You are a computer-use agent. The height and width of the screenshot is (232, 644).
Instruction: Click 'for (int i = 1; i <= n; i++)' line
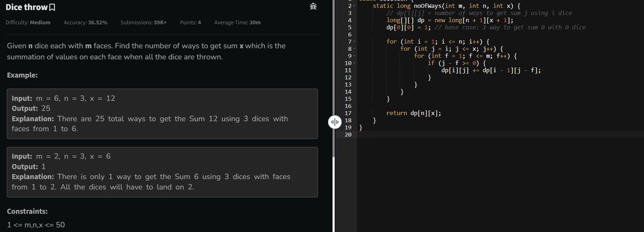pyautogui.click(x=438, y=41)
